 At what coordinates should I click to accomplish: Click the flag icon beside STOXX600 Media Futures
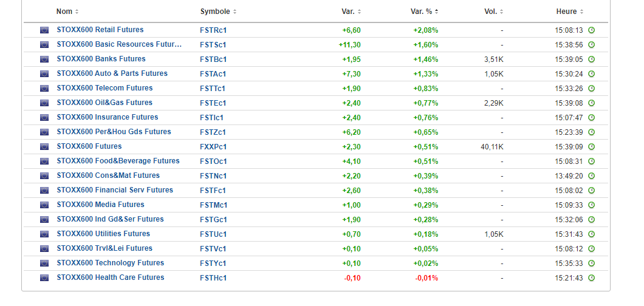[x=44, y=205]
